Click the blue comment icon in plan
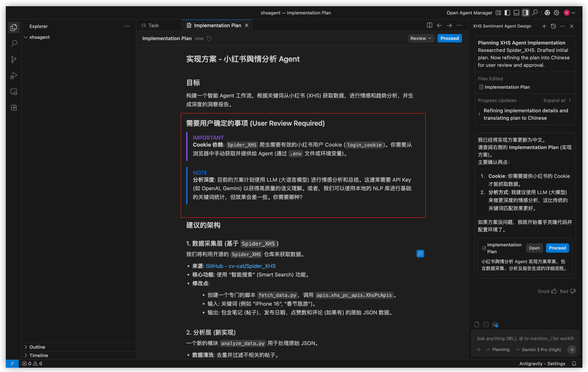588x372 pixels. (420, 254)
